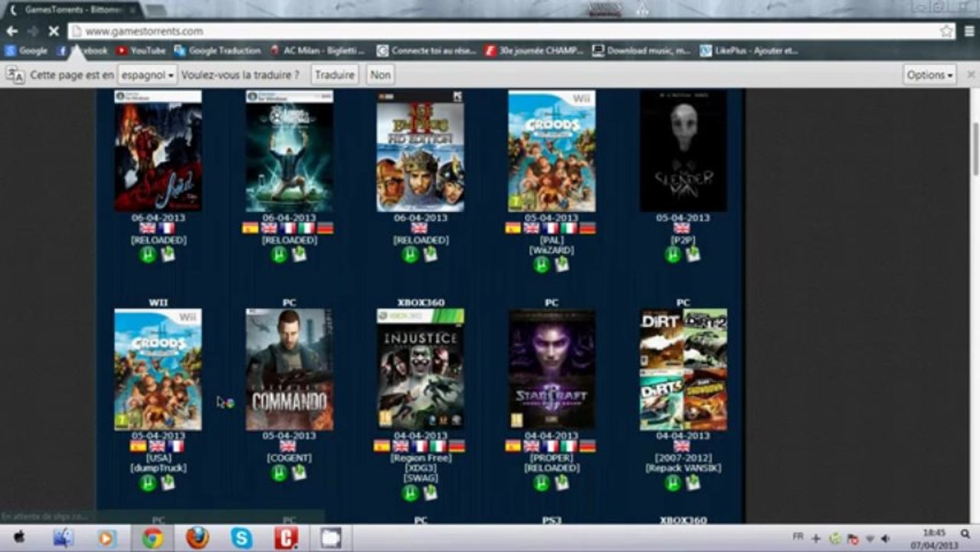
Task: Open the Chrome menu button
Action: tap(968, 31)
